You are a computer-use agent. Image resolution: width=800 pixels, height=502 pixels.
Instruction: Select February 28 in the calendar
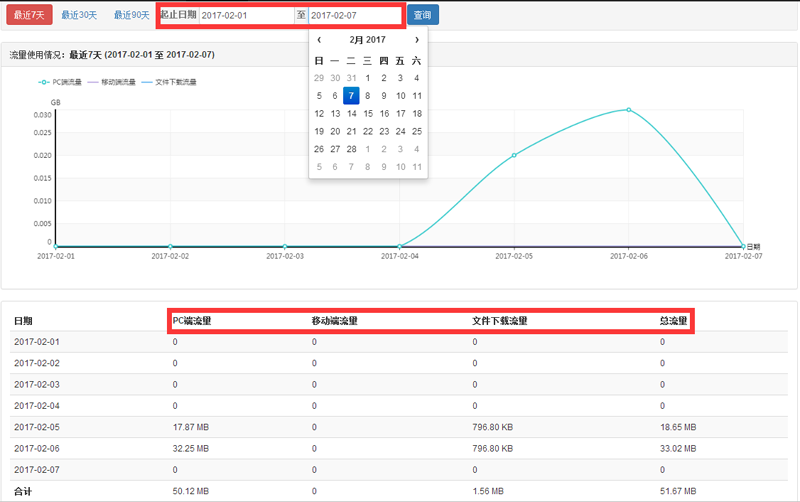click(x=351, y=149)
